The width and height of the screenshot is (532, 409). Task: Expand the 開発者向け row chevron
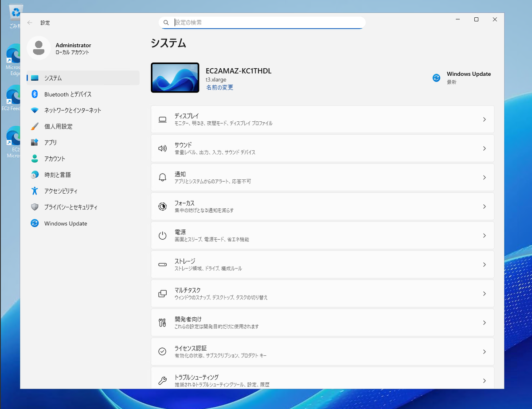484,323
